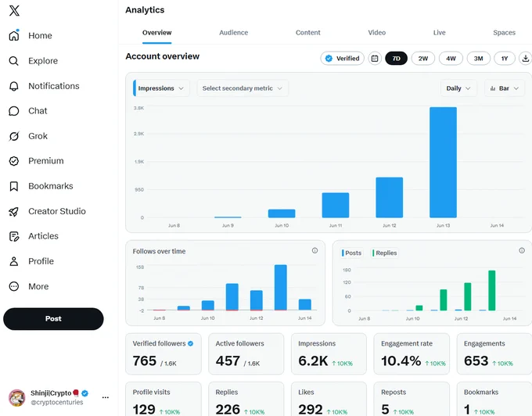Switch to the Content tab
Image resolution: width=532 pixels, height=416 pixels.
[x=307, y=33]
